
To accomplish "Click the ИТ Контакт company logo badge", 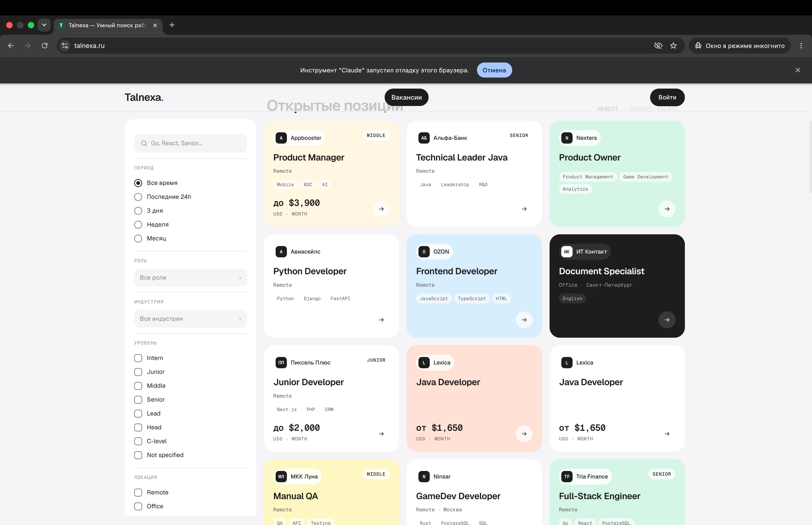I will click(x=567, y=252).
